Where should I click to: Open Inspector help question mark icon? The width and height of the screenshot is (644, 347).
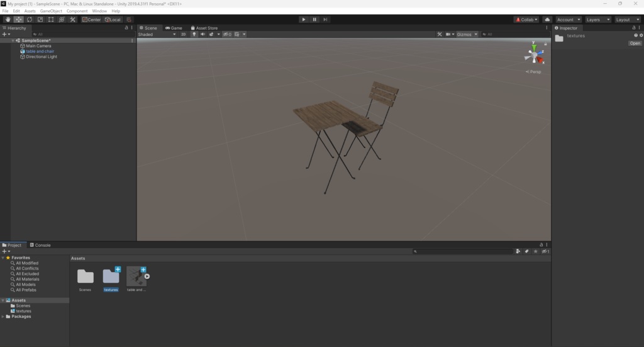point(636,35)
